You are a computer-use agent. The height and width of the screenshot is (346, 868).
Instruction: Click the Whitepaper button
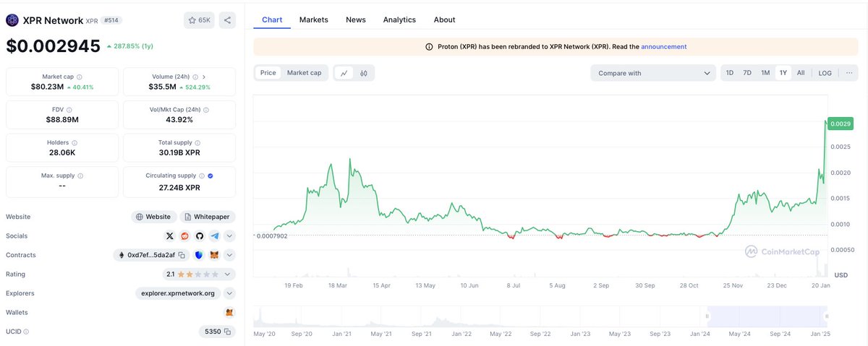208,217
